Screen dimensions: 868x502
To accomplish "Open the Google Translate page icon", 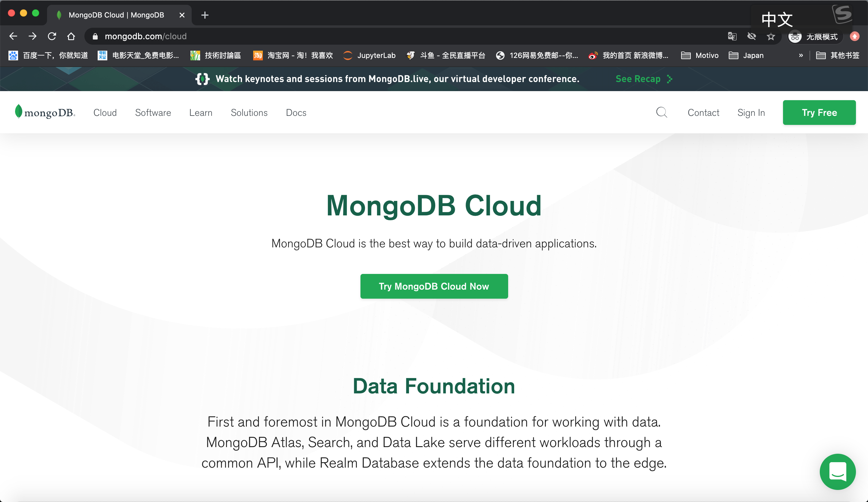I will pos(732,36).
